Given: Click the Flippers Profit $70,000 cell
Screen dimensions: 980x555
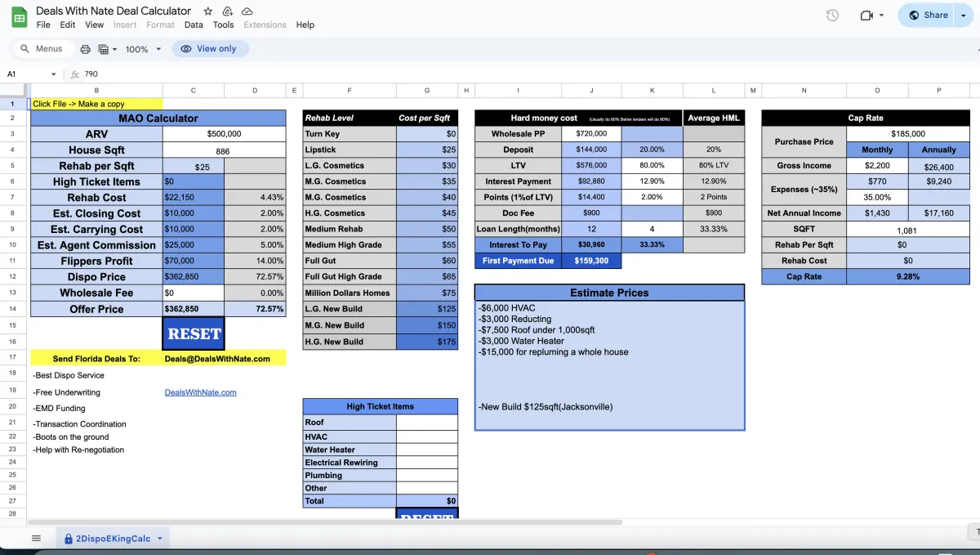Looking at the screenshot, I should click(194, 261).
